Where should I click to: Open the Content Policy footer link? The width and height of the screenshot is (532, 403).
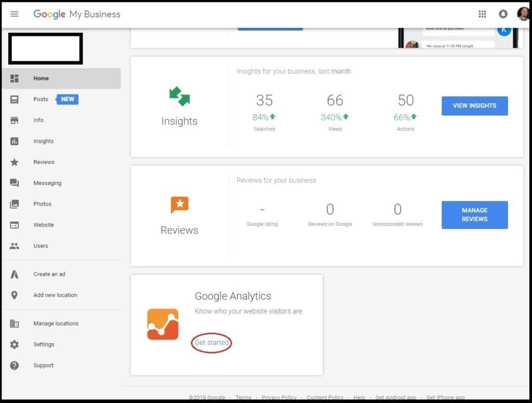pos(325,397)
